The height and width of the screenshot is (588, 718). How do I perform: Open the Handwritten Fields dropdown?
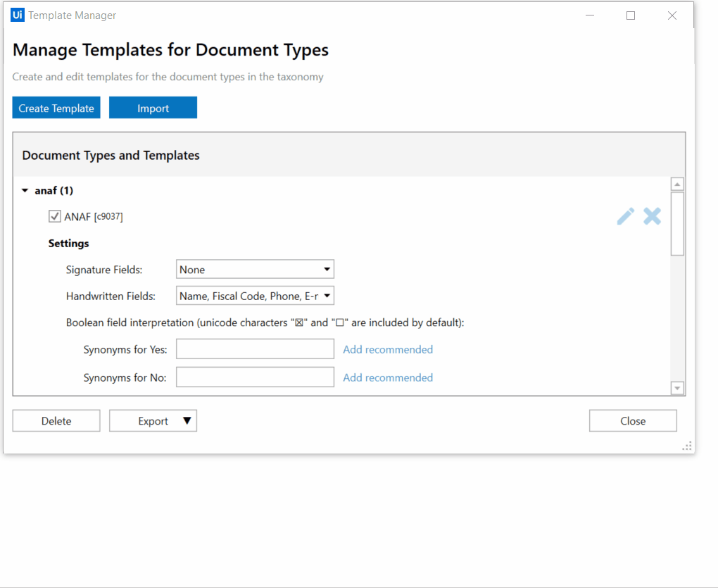[255, 296]
